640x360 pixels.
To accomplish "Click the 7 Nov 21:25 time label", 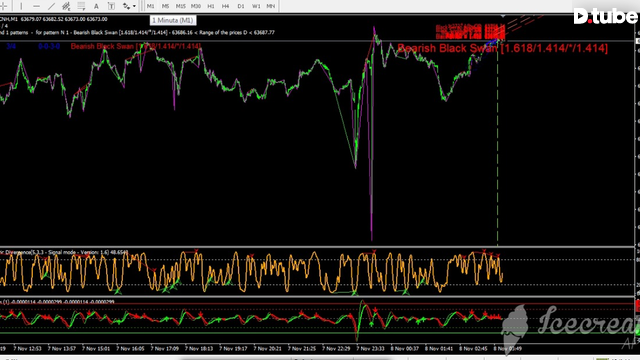I will point(302,349).
